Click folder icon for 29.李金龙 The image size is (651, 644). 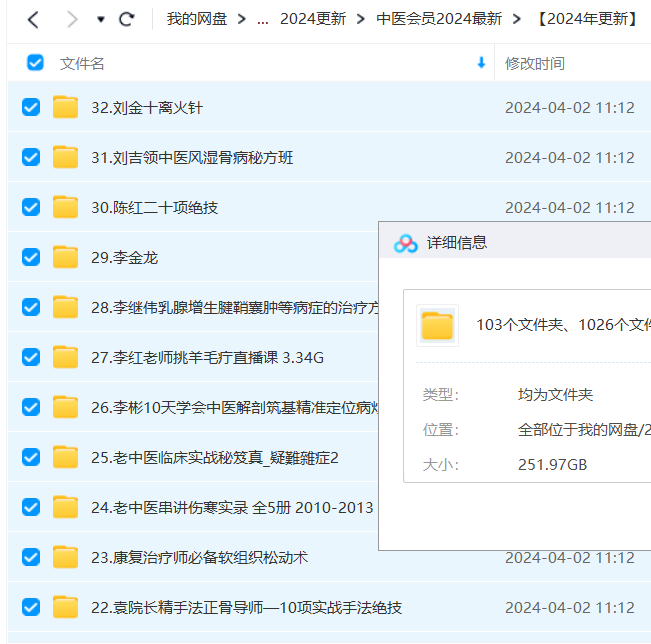[x=66, y=257]
